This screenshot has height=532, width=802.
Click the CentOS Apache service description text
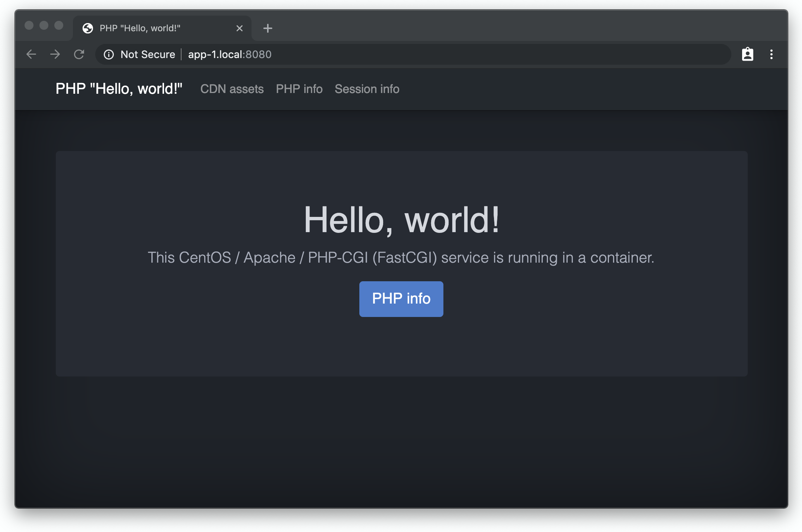(401, 257)
